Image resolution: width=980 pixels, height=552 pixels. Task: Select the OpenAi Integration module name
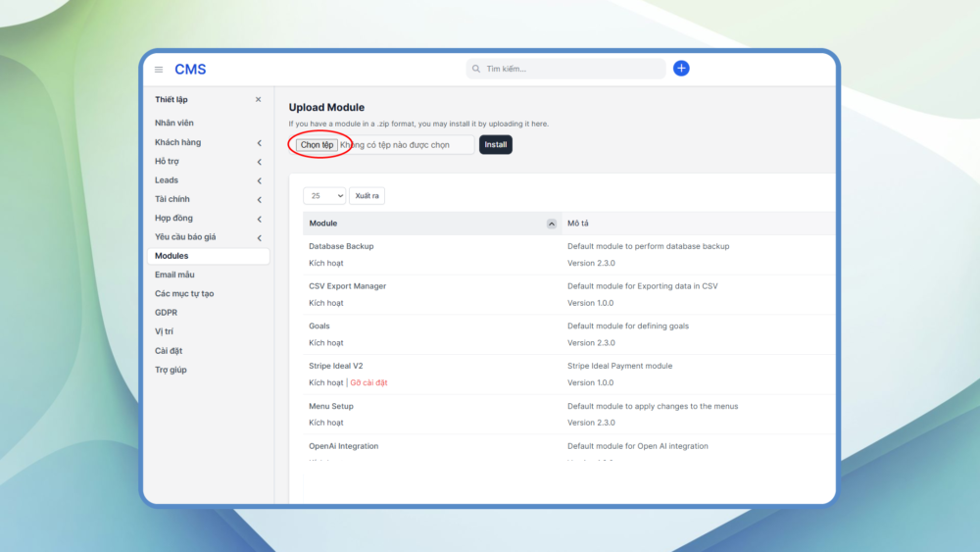[x=344, y=446]
